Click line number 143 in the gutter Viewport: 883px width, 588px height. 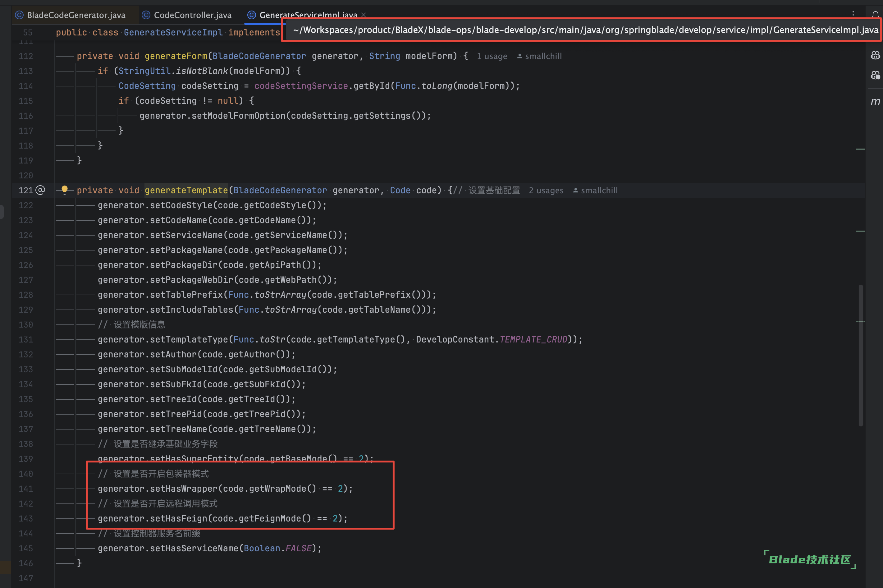(26, 519)
